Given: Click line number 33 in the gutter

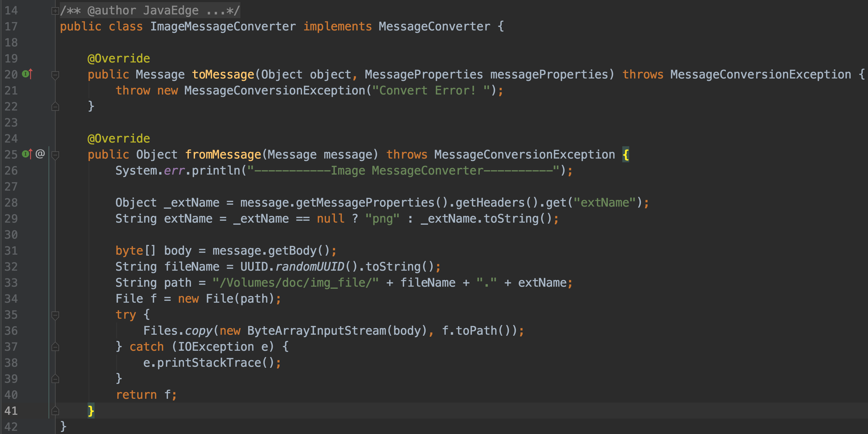Looking at the screenshot, I should [x=11, y=283].
